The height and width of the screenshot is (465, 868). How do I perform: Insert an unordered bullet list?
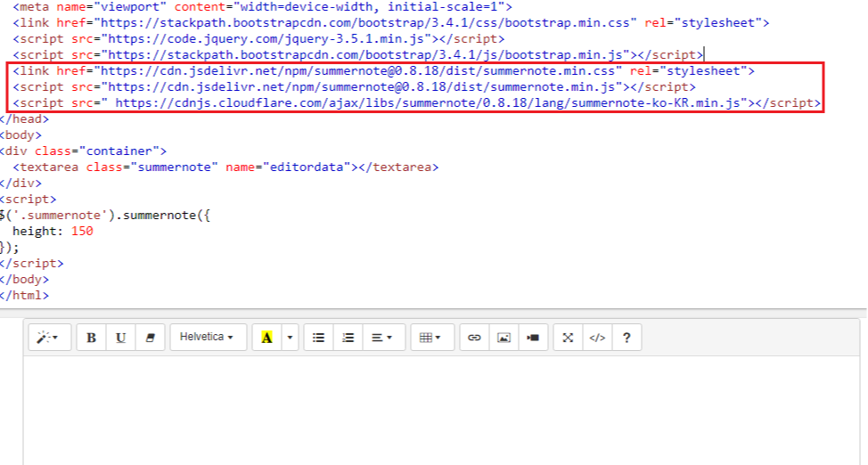pyautogui.click(x=319, y=337)
